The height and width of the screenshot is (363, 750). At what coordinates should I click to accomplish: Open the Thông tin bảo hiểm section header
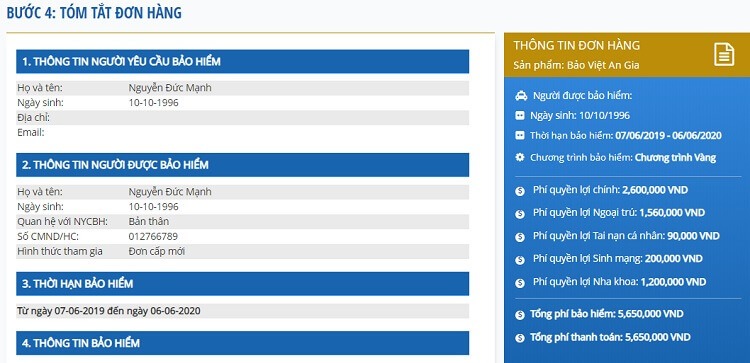click(243, 343)
